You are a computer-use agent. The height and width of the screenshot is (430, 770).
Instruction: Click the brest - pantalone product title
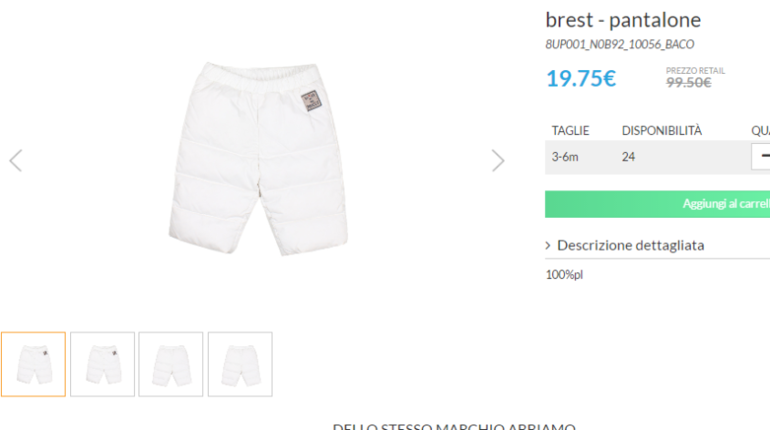coord(623,20)
